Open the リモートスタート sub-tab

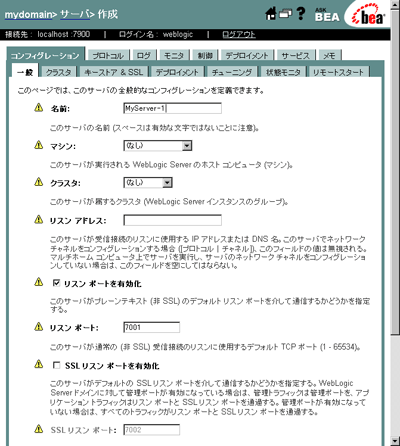tap(338, 72)
